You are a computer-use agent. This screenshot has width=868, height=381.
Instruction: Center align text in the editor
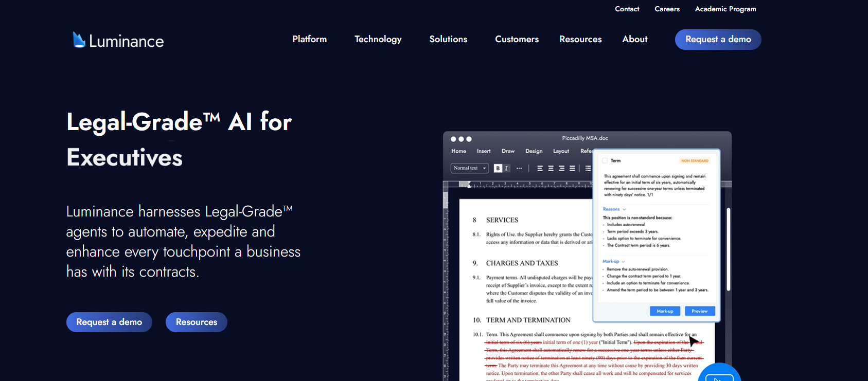pos(551,168)
